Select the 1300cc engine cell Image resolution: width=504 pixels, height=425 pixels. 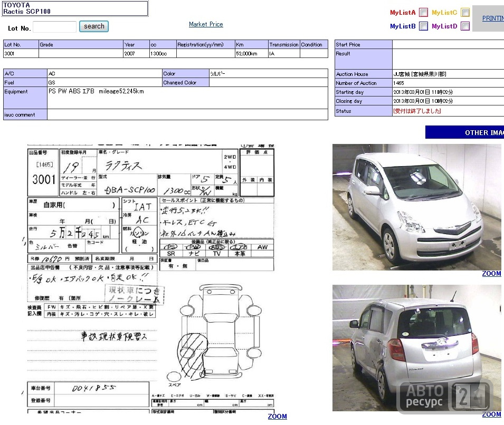[x=163, y=54]
